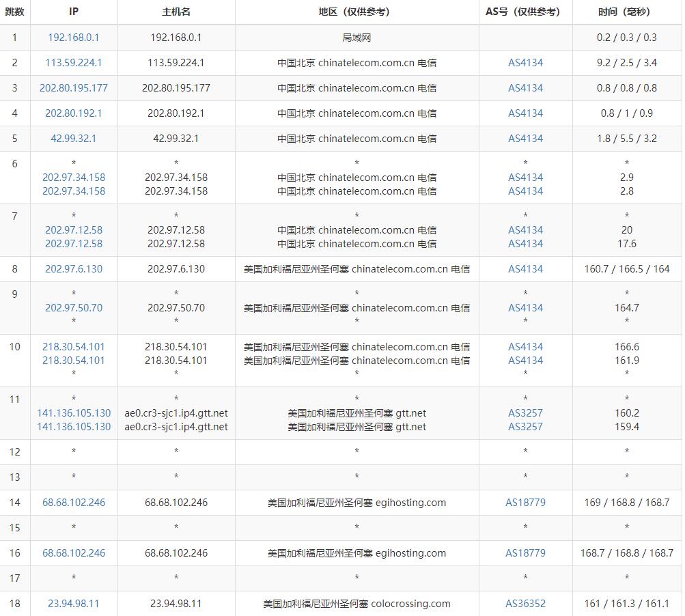The height and width of the screenshot is (616, 685).
Task: Select the time value 0.8 / 0.8 / 0.8
Action: [627, 88]
